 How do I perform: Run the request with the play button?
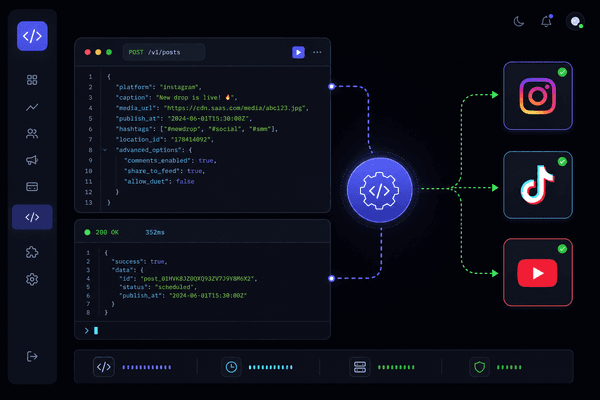(298, 52)
